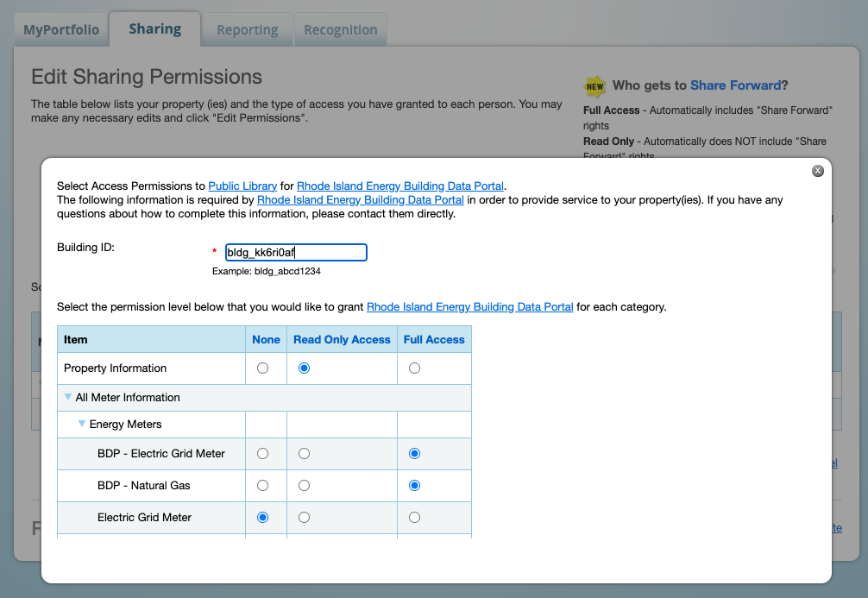Click the BDP - Natural Gas label

pyautogui.click(x=144, y=486)
